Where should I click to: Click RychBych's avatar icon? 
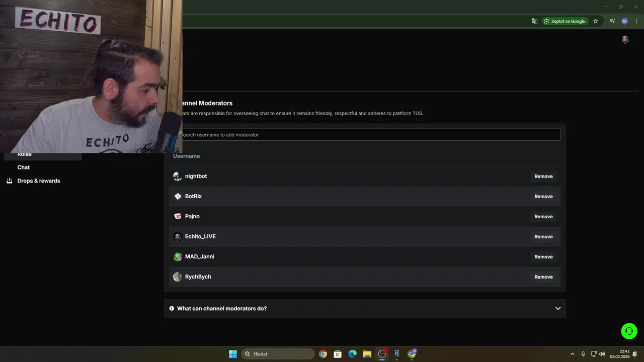(x=178, y=277)
